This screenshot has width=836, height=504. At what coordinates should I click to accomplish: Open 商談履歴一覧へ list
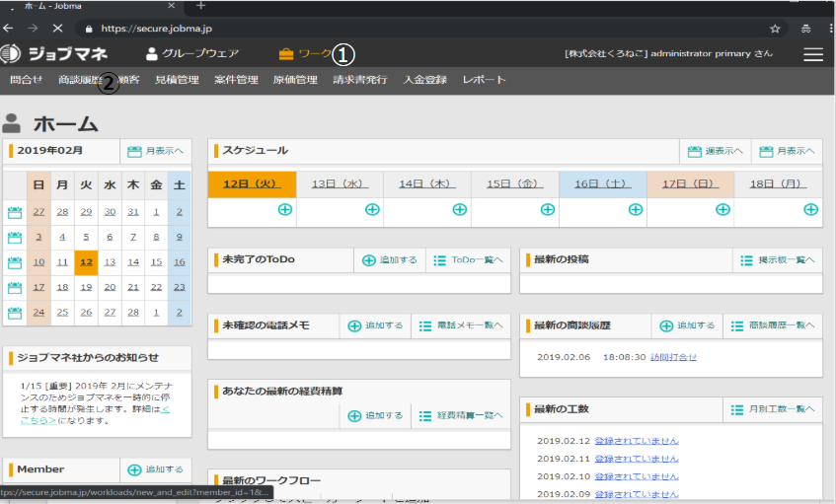[x=773, y=325]
